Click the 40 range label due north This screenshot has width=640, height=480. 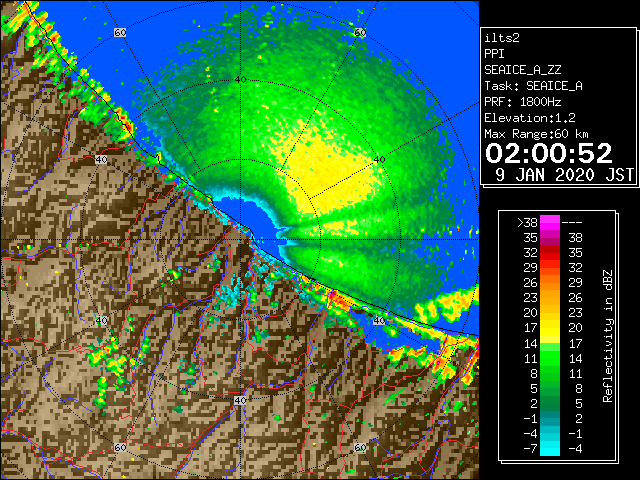point(240,80)
